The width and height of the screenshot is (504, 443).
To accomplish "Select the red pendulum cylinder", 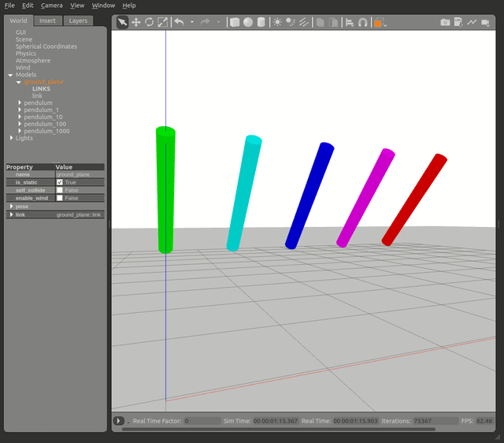I will (x=414, y=199).
